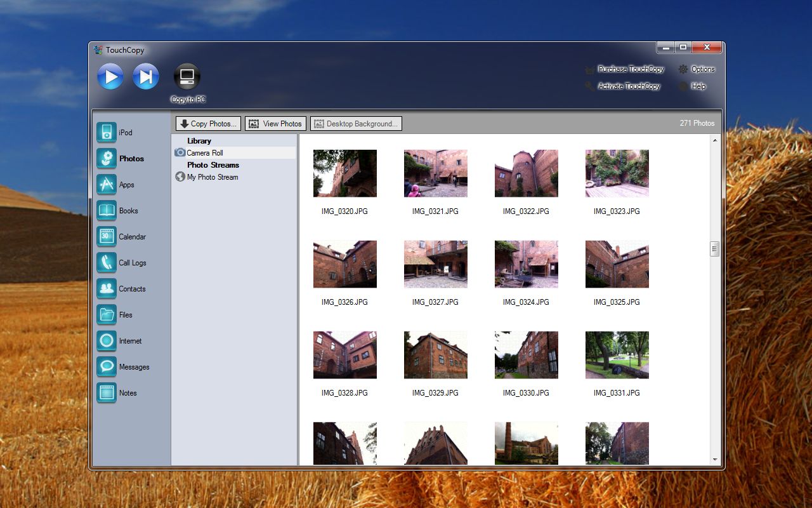Click the Copy to PC icon
Screen dimensions: 812x508
click(187, 77)
